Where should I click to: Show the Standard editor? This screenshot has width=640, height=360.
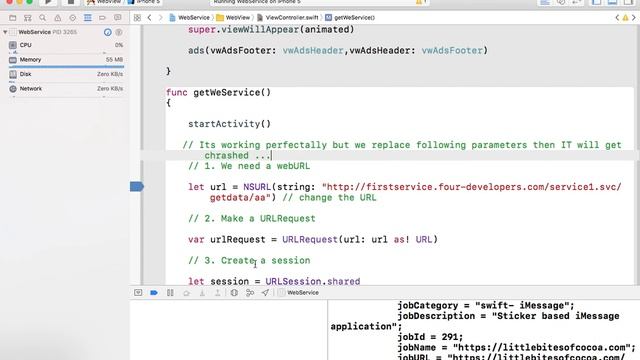point(545,2)
